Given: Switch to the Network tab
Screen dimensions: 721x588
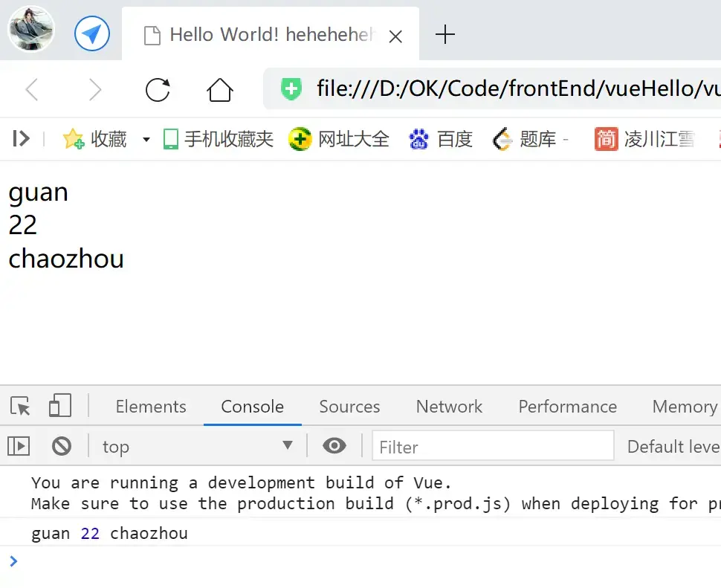Looking at the screenshot, I should click(449, 407).
